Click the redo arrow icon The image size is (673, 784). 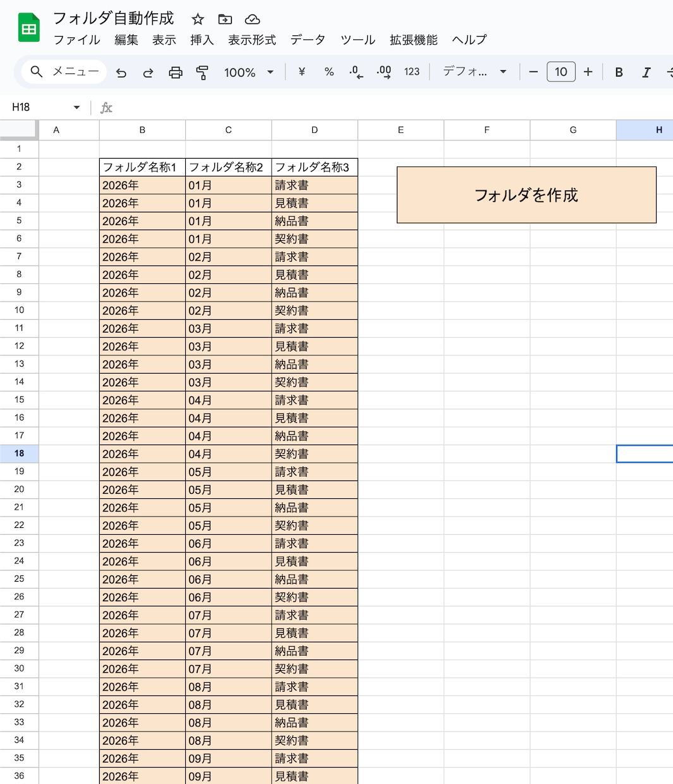coord(148,73)
